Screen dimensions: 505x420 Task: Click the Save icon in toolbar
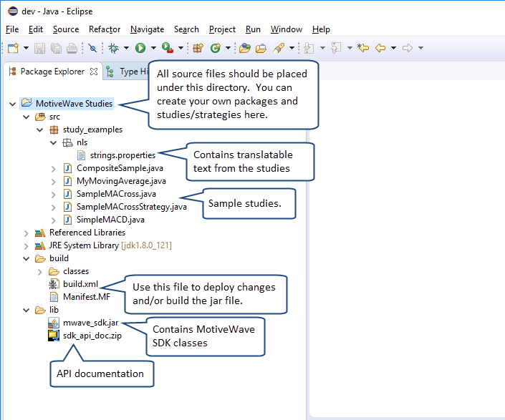[40, 48]
